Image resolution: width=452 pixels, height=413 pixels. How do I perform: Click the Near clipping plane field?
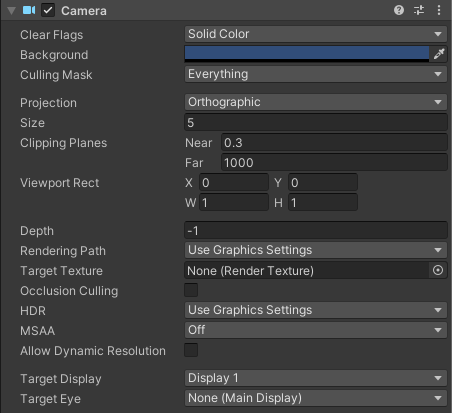click(x=334, y=143)
